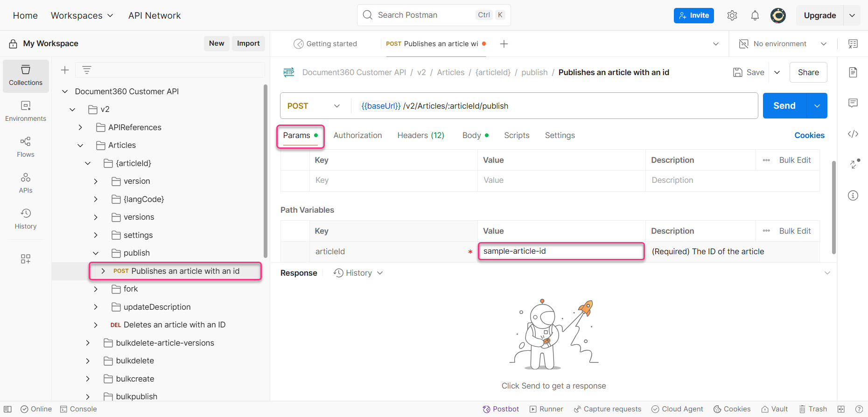
Task: Open the HTTP method POST dropdown
Action: [x=315, y=106]
